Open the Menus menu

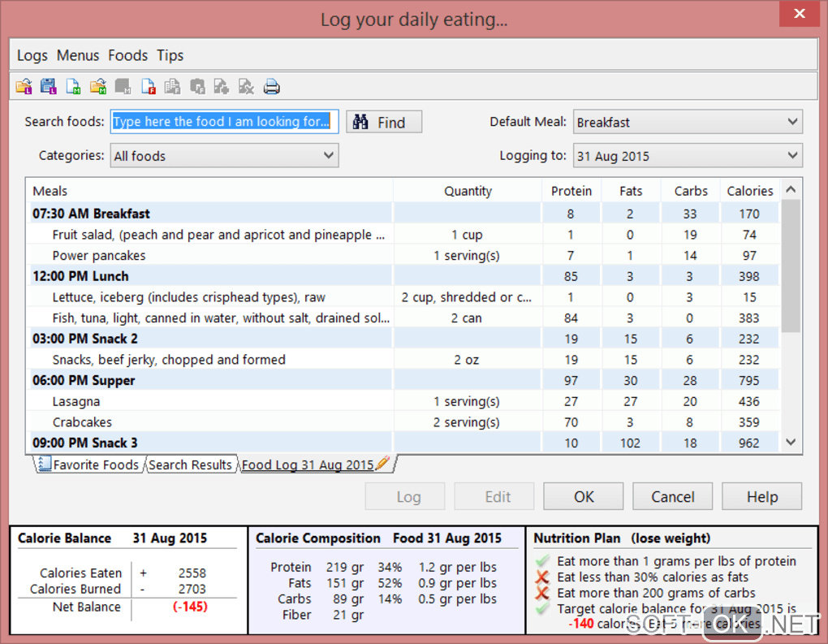(78, 55)
